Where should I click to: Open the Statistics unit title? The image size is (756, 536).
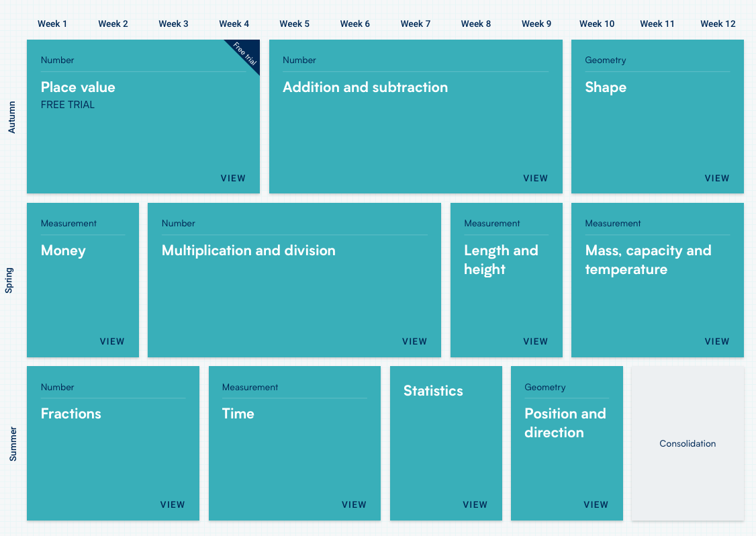pos(433,391)
